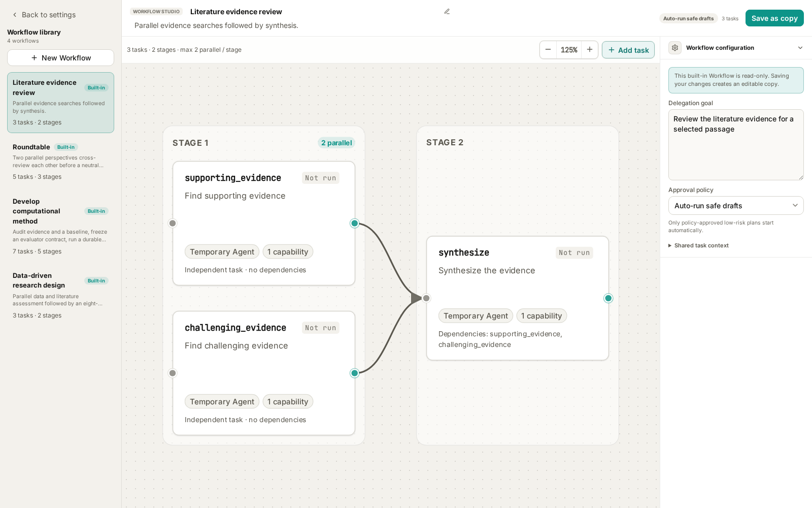This screenshot has height=508, width=812.
Task: Click output port of synthesize node
Action: (x=608, y=298)
